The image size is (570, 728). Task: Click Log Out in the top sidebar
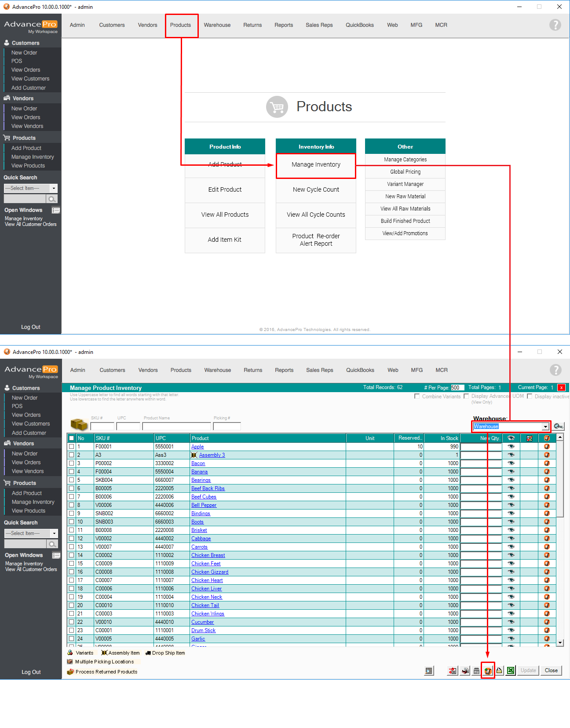[x=31, y=327]
